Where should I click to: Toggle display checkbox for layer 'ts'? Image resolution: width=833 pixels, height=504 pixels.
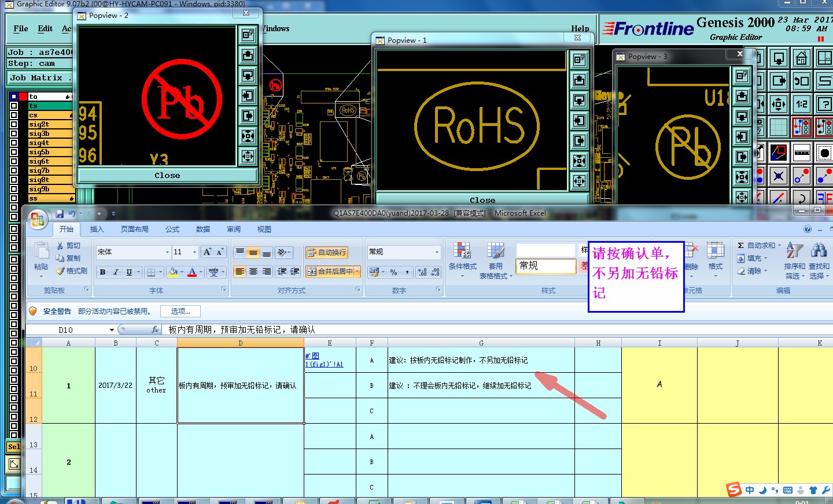click(14, 106)
